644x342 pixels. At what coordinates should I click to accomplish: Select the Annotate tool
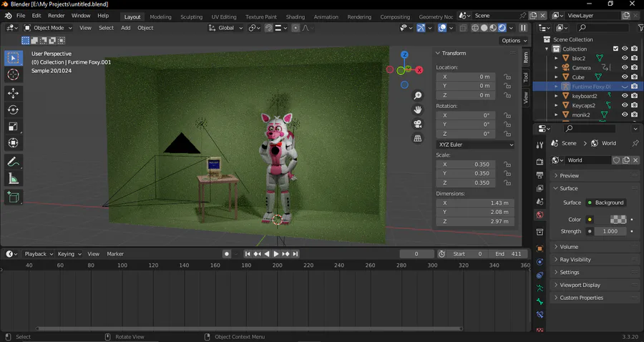click(x=13, y=162)
